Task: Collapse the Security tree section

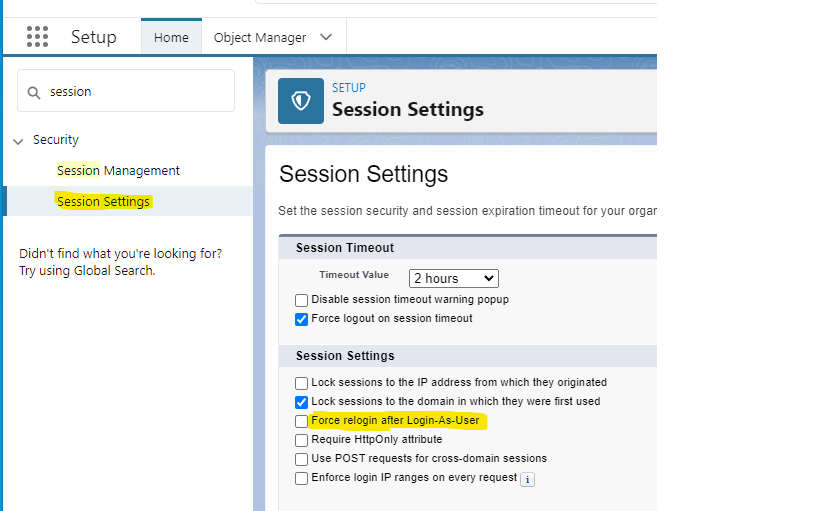Action: (18, 141)
